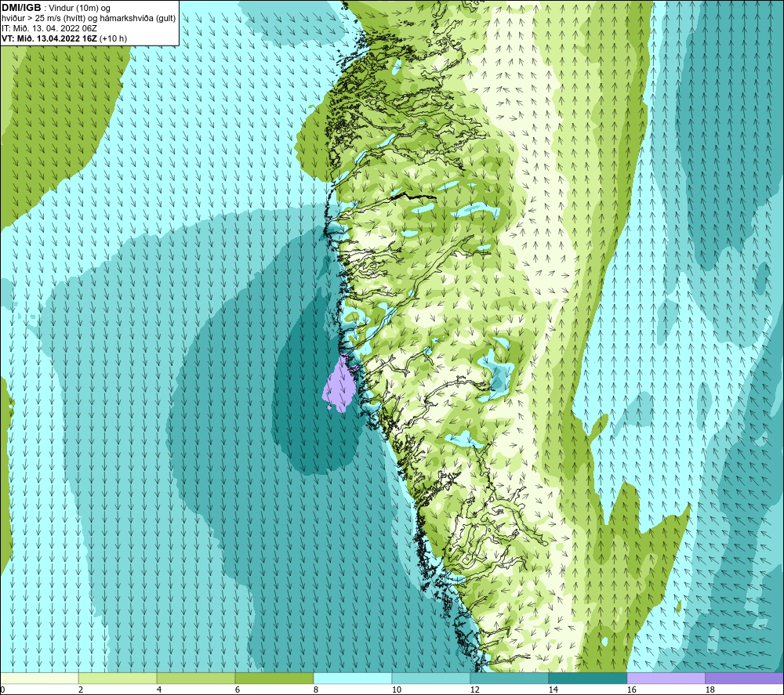The width and height of the screenshot is (784, 695).
Task: Click the 6–8 m/s olive green legend swatch
Action: 274,679
